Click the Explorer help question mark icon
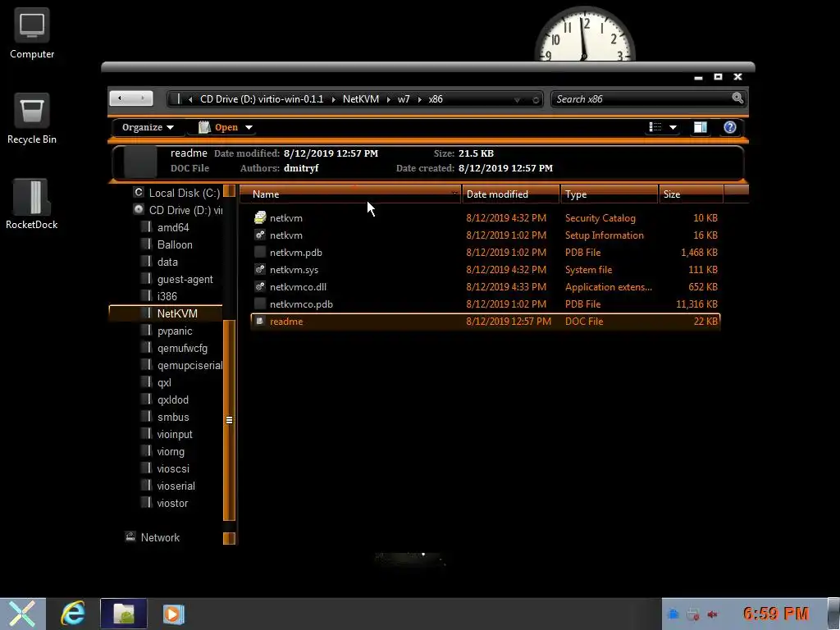 point(729,127)
